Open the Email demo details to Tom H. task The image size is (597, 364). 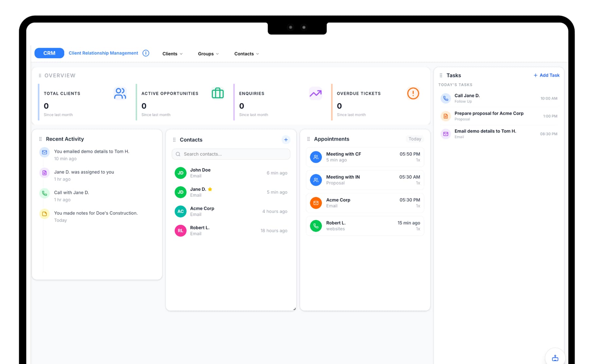click(x=499, y=134)
